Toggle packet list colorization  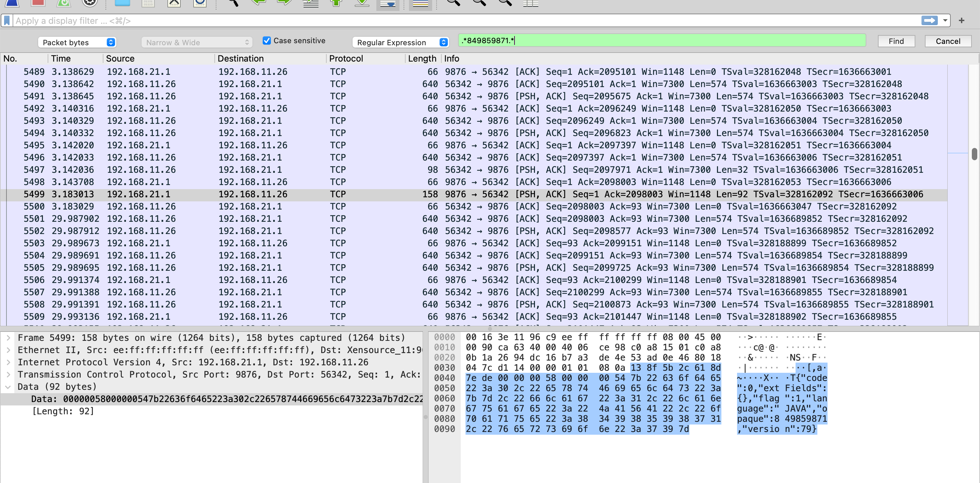[420, 3]
